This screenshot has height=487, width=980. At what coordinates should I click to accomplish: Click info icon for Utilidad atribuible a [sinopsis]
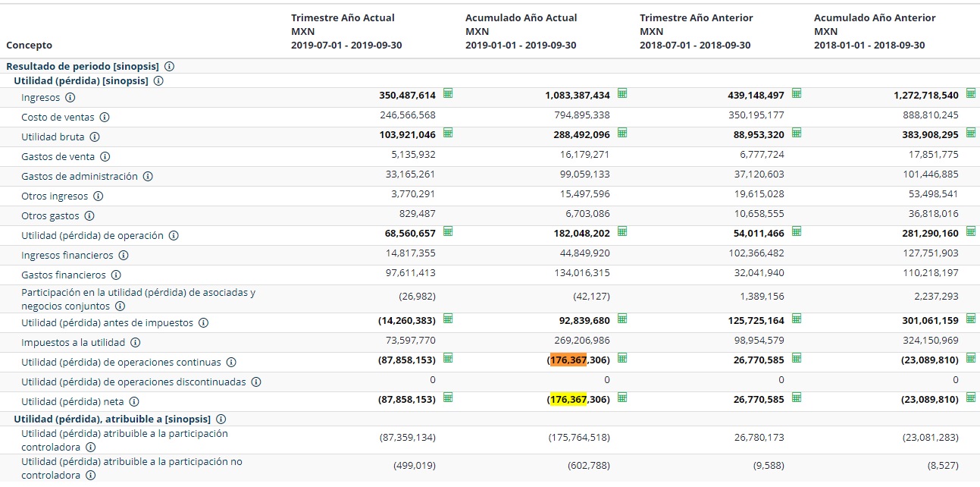click(221, 419)
